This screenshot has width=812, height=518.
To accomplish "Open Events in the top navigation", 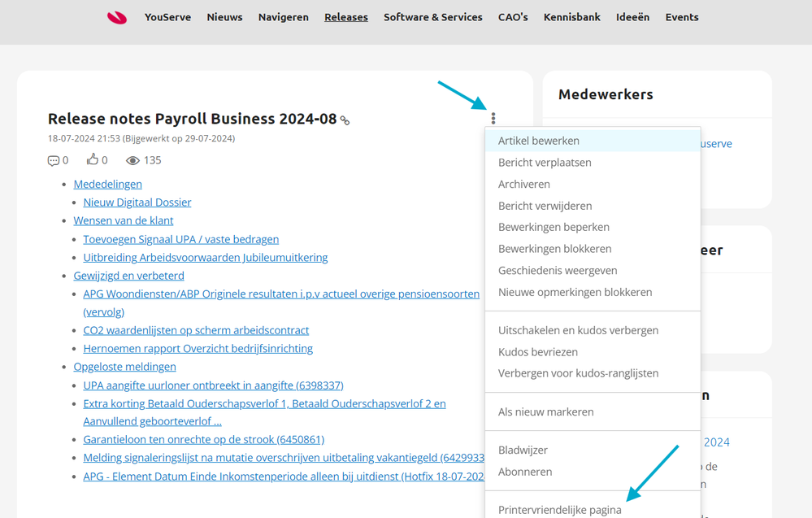I will 681,17.
